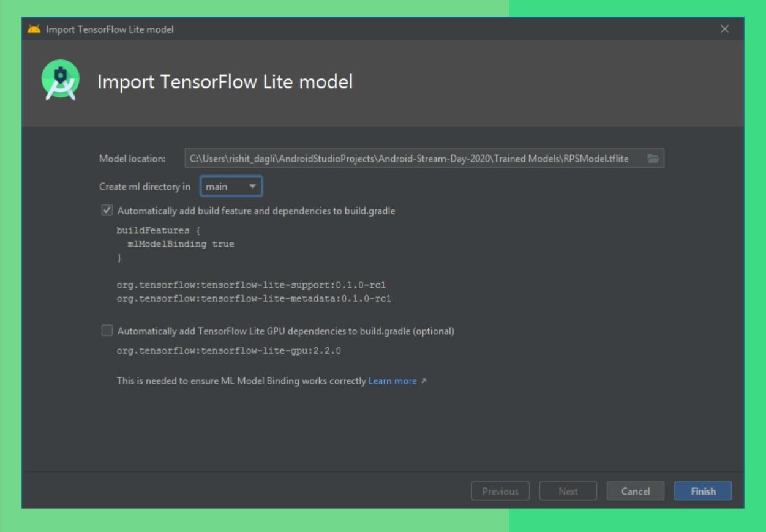The width and height of the screenshot is (766, 532).
Task: Open the Learn more link
Action: [392, 381]
